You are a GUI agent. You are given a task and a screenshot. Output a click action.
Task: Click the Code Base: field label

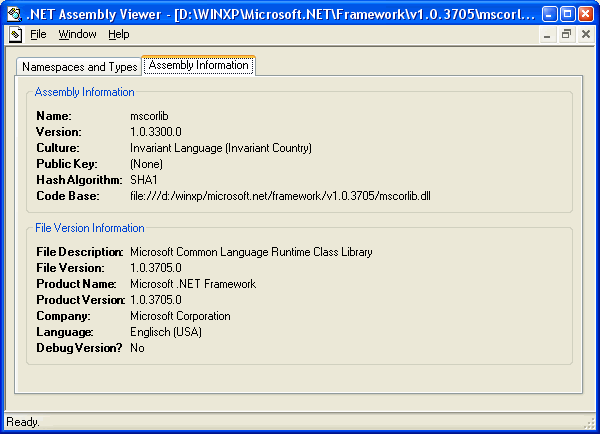point(68,196)
